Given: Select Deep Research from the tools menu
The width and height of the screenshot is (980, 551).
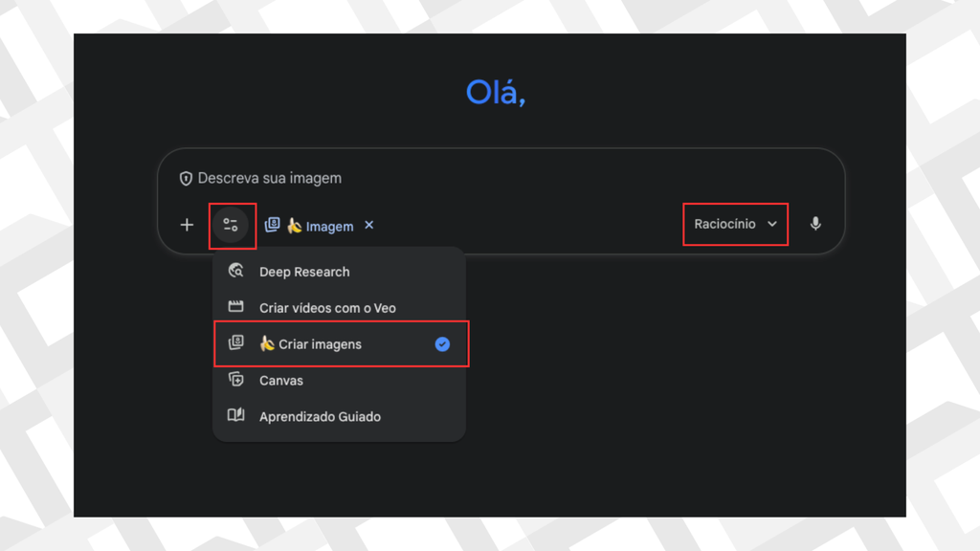Looking at the screenshot, I should tap(304, 272).
